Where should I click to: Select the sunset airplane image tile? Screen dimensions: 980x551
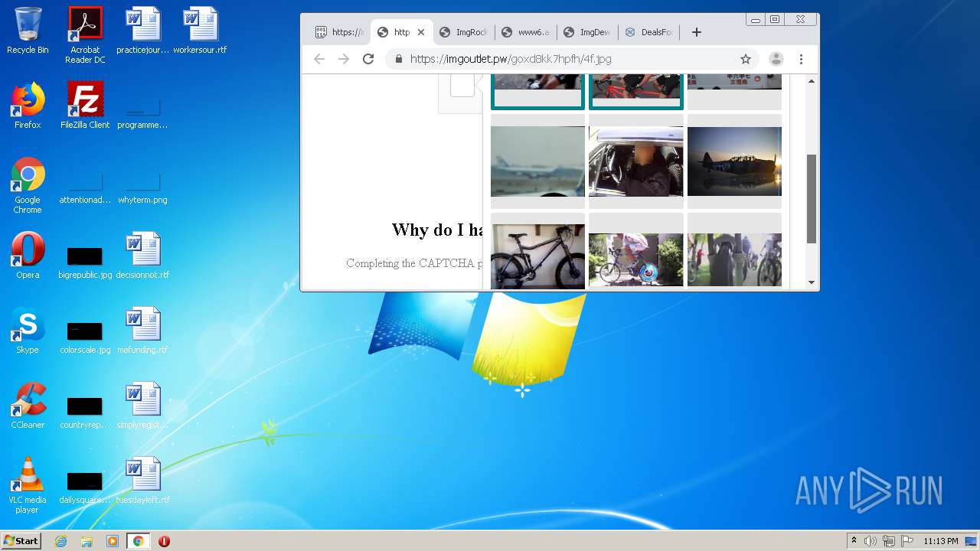point(734,161)
